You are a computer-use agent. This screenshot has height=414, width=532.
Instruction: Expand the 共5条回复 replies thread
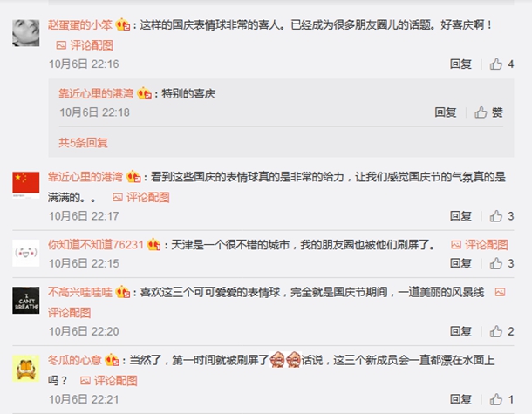point(83,143)
